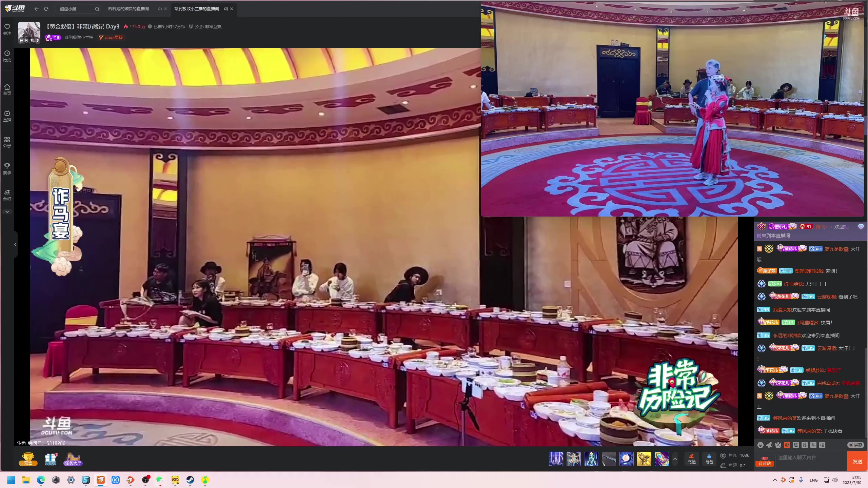Open the gift box reward icon
This screenshot has width=868, height=488.
pos(51,459)
